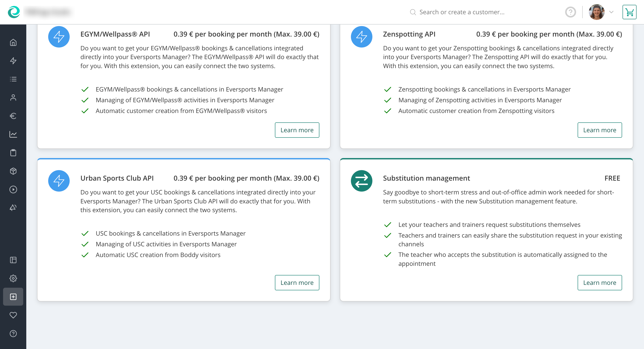Screen dimensions: 644x349
Task: Click the play circle video sidebar icon
Action: pyautogui.click(x=13, y=189)
